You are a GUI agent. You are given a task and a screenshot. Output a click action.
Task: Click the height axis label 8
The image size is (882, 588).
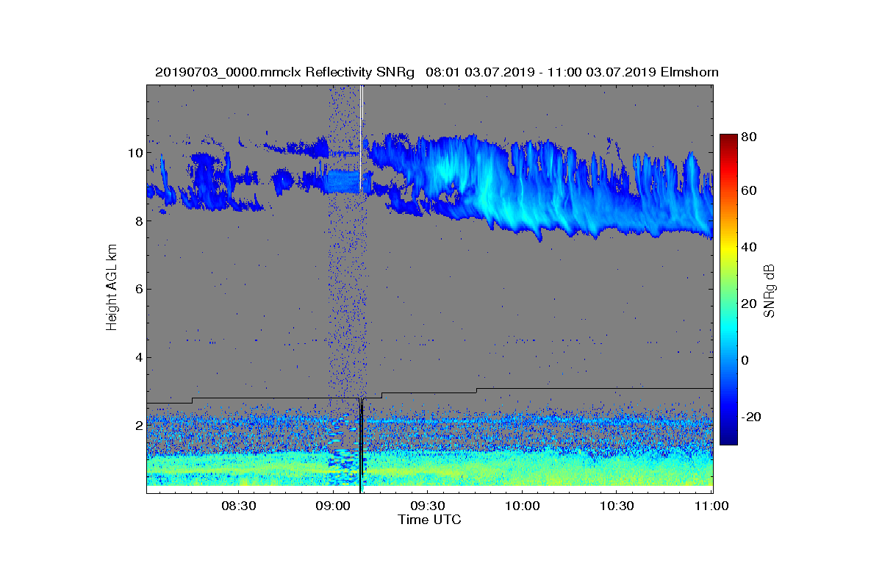137,220
